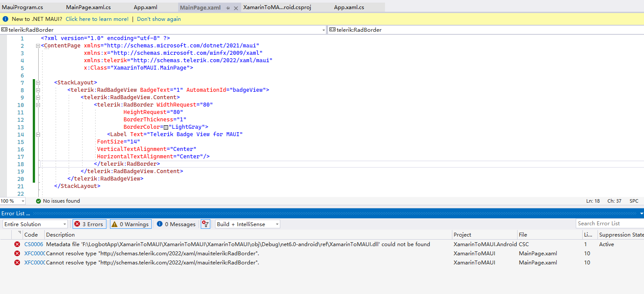Open the Error List window options arrow

(x=641, y=214)
